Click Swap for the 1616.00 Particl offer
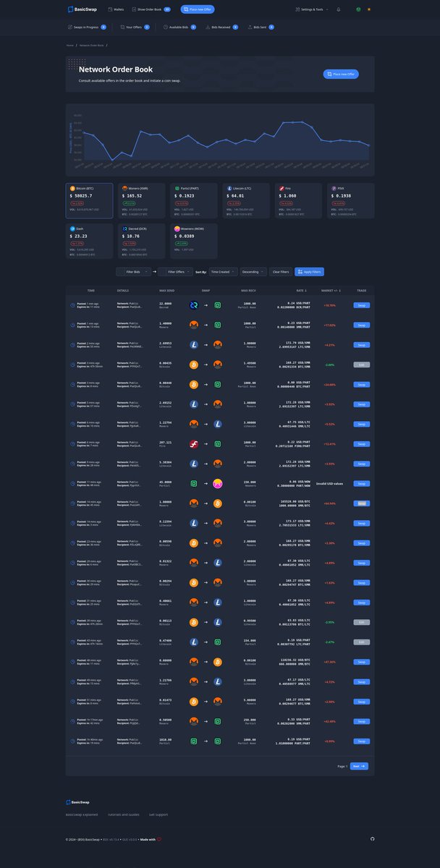This screenshot has width=440, height=868. point(362,741)
